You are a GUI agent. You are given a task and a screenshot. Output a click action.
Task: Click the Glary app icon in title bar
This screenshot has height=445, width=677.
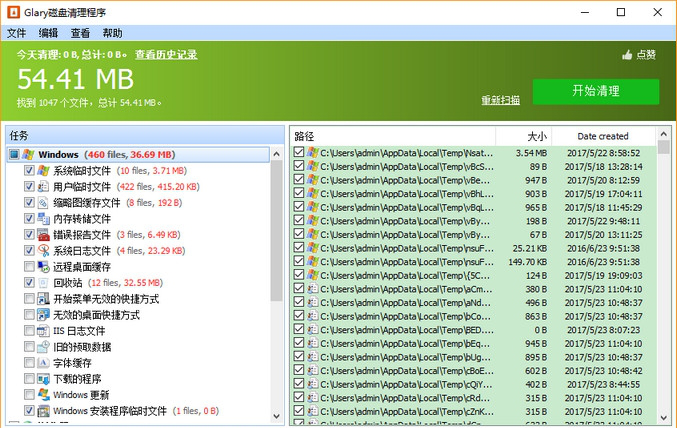(13, 12)
